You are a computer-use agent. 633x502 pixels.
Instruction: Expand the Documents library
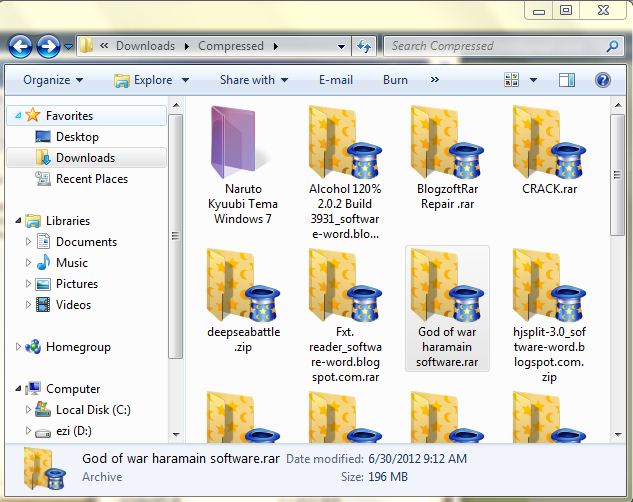28,242
